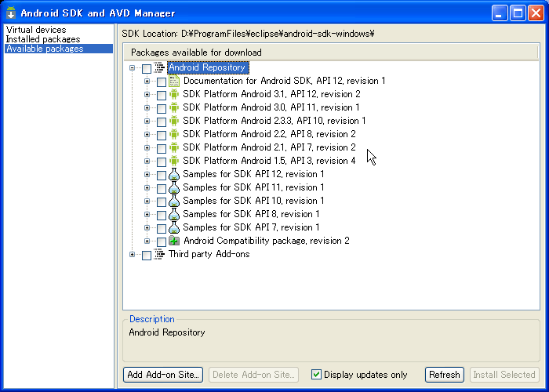Click the Packages available for download header

pos(331,53)
